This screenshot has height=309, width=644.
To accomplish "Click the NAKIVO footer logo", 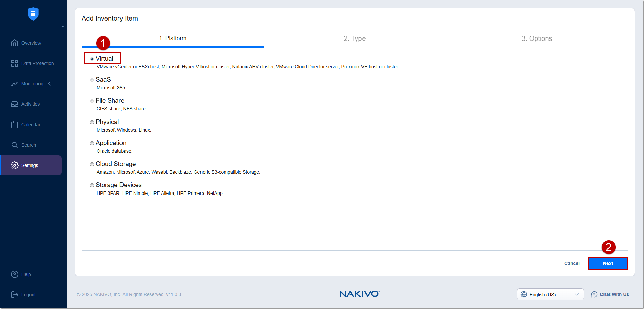I will [360, 294].
